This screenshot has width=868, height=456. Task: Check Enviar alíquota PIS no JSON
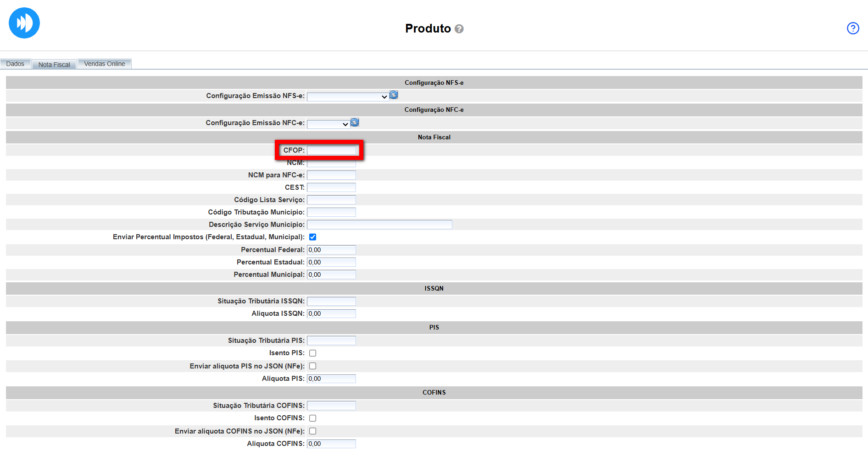coord(312,366)
